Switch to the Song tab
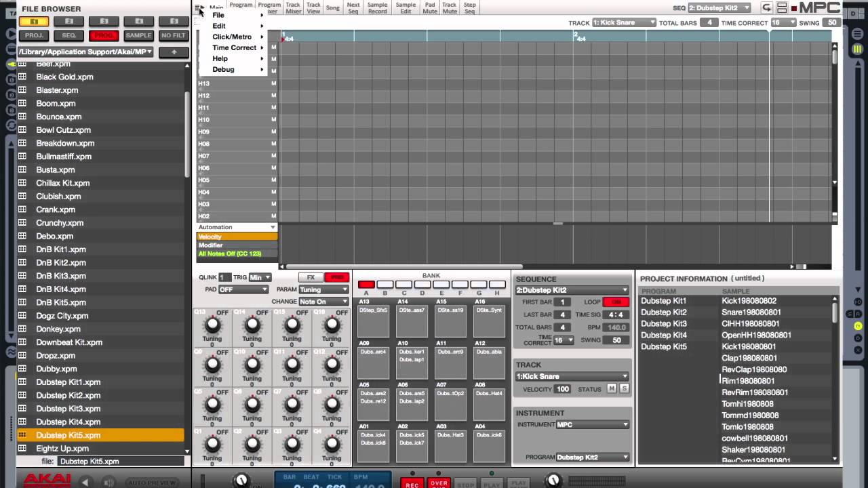 click(x=332, y=8)
